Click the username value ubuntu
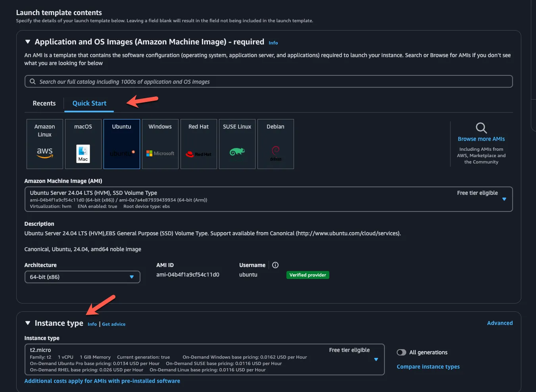Viewport: 536px width, 392px height. tap(248, 275)
